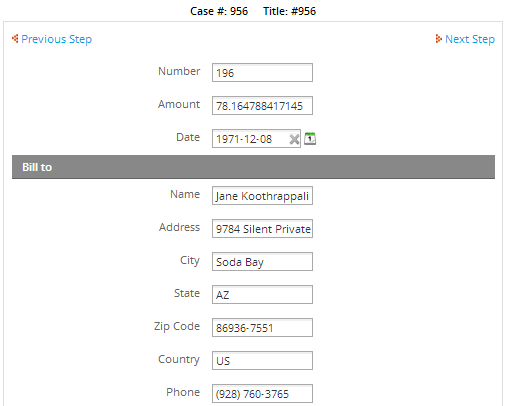
Task: Click the Next Step arrow icon
Action: 439,39
